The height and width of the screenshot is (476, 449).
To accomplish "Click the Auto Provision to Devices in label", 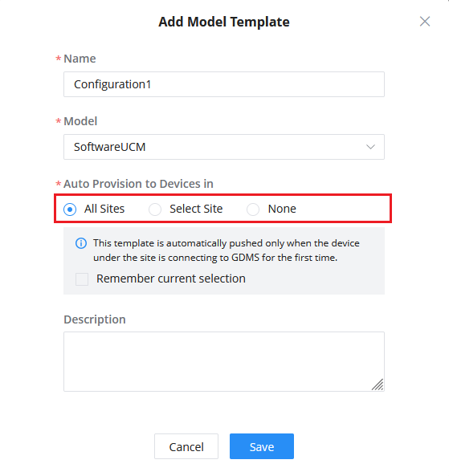I will [138, 184].
